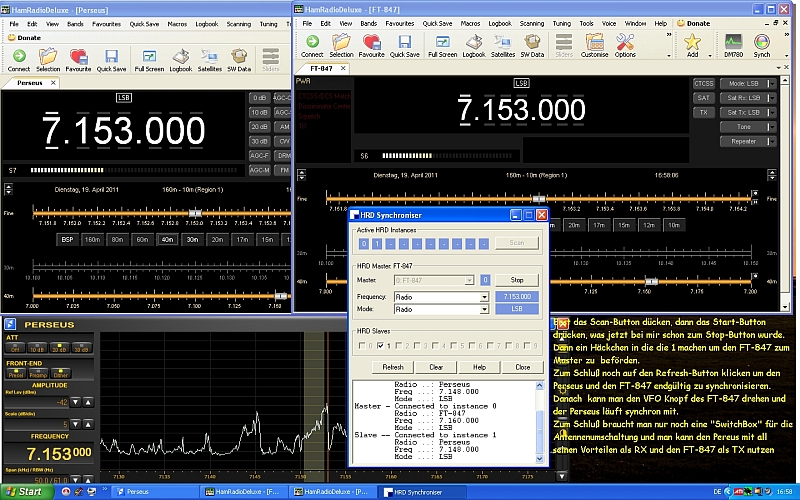Image resolution: width=800 pixels, height=500 pixels.
Task: Open Options tools icon in FT-847 toolbar
Action: (625, 41)
